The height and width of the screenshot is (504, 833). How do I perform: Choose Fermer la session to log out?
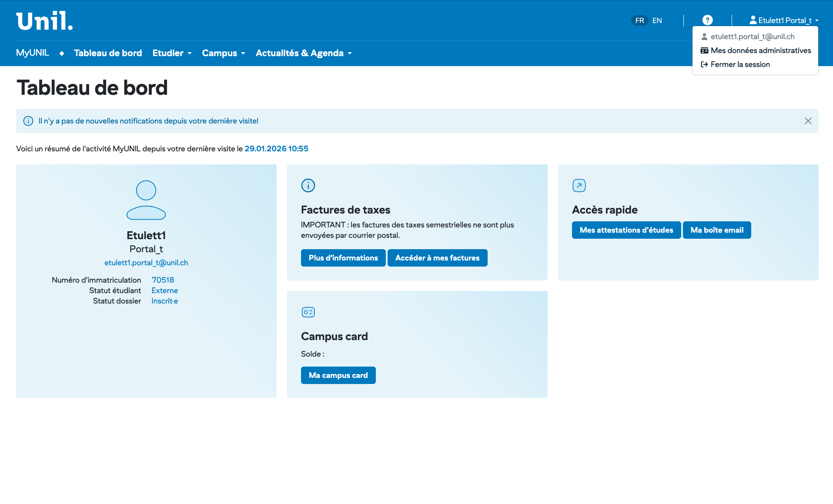740,64
